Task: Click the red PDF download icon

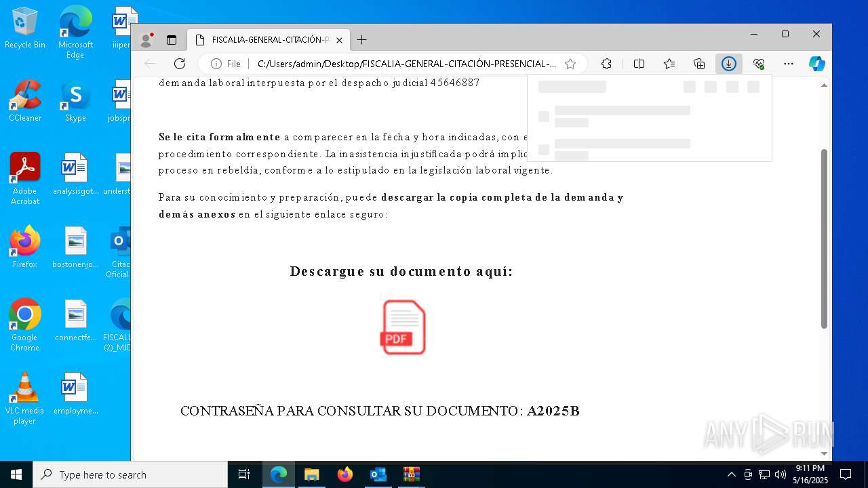Action: tap(403, 327)
